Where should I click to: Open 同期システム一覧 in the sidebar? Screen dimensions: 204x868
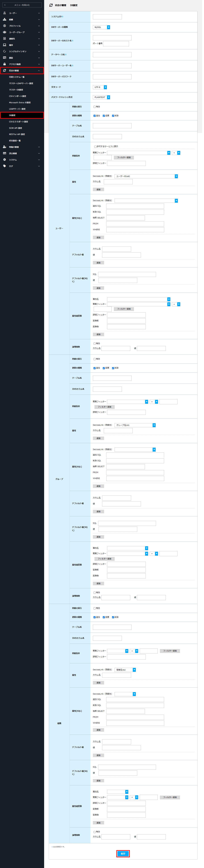tap(17, 77)
